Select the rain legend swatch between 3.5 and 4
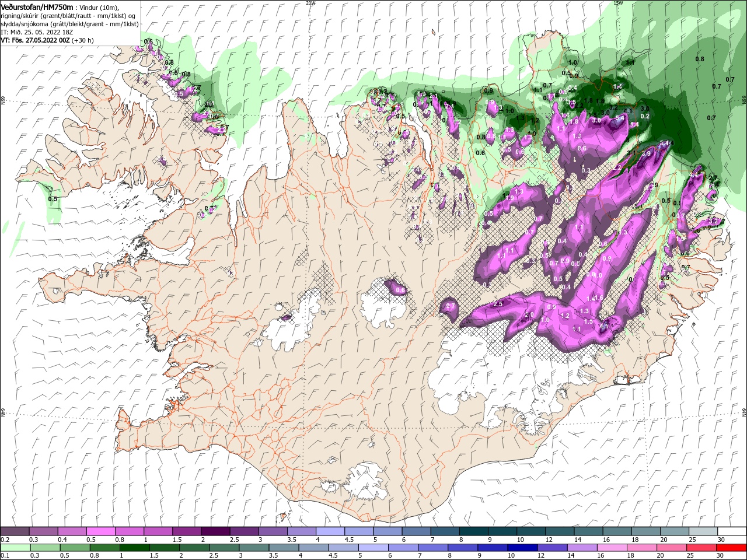 284,548
